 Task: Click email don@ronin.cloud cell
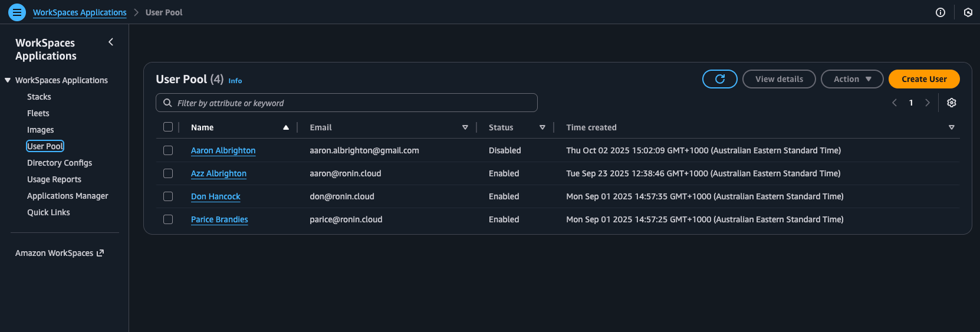[x=342, y=196]
